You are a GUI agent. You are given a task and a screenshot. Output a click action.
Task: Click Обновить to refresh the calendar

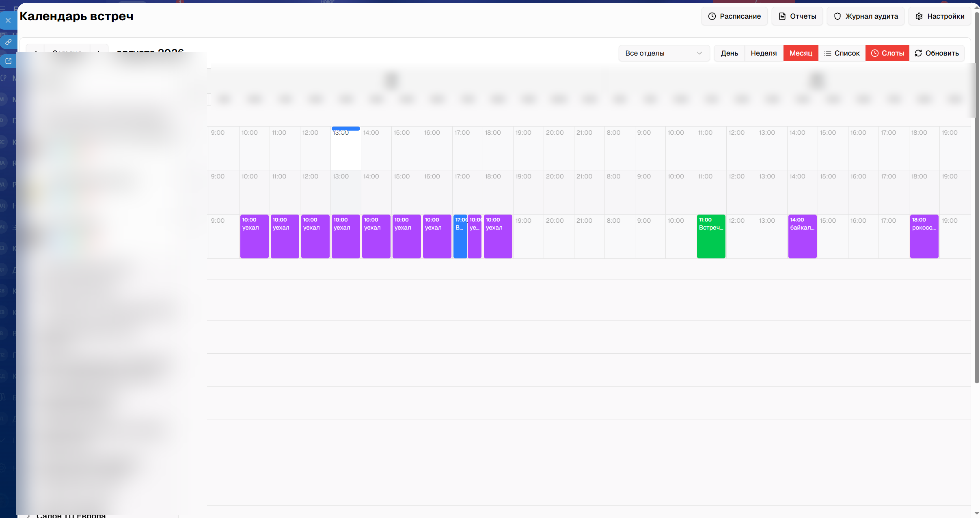coord(937,53)
